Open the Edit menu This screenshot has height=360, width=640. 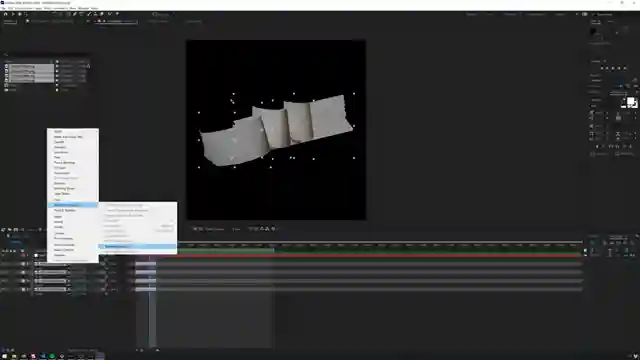tap(10, 8)
